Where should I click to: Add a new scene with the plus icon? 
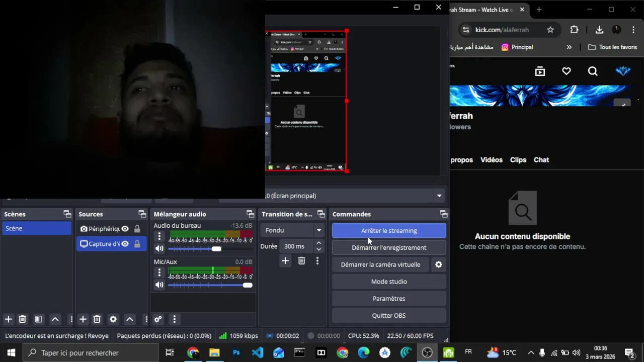tap(8, 319)
